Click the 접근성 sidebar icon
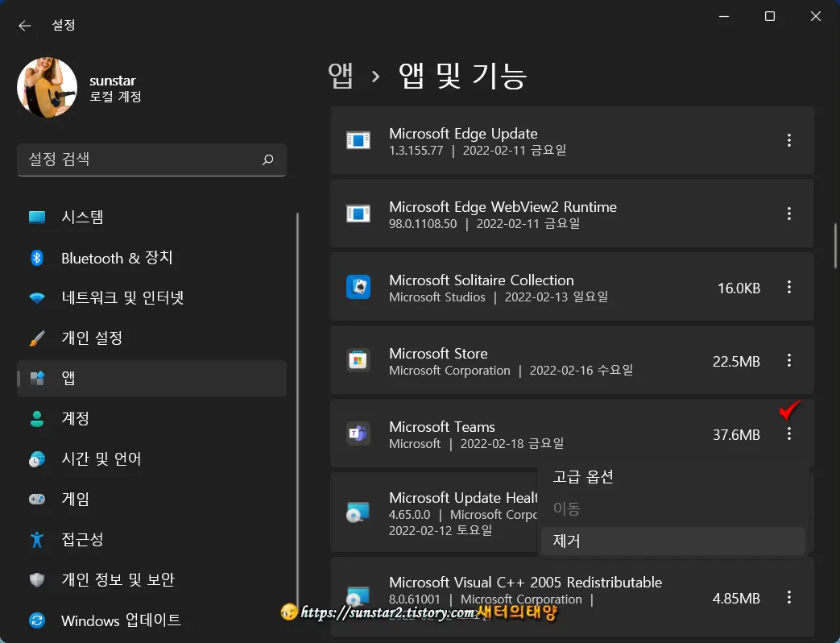 click(x=37, y=540)
